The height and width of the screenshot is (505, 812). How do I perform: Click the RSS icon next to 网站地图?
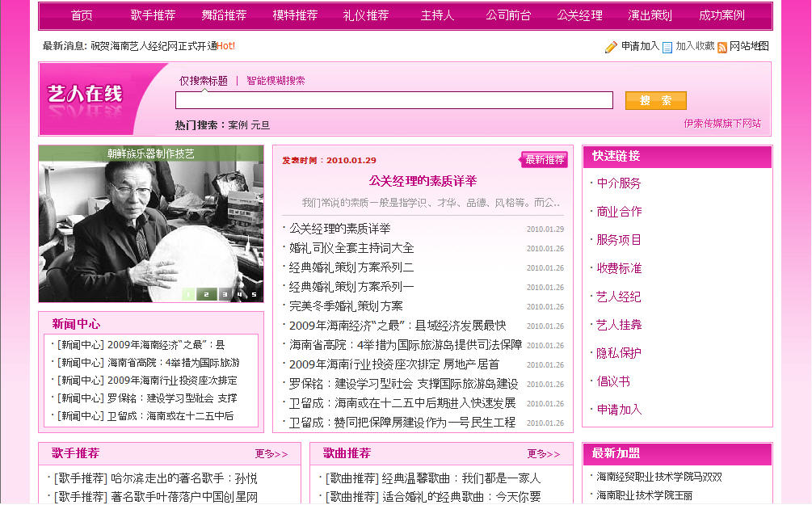click(722, 47)
